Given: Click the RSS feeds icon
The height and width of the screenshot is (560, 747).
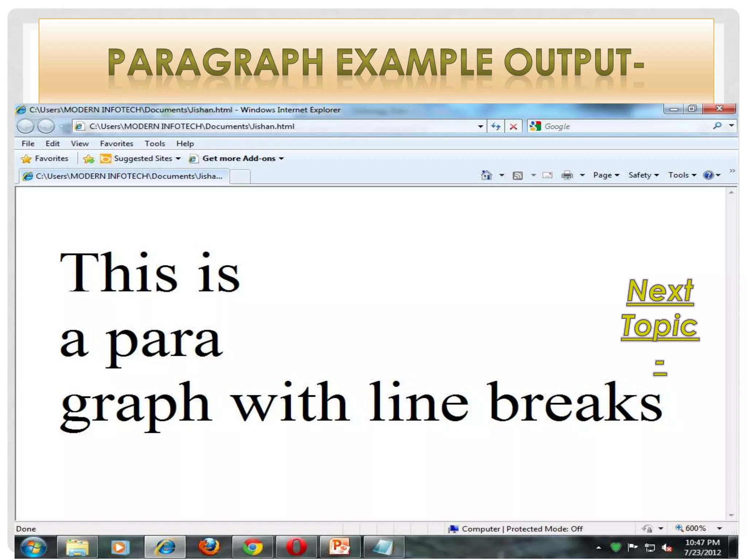Looking at the screenshot, I should pyautogui.click(x=518, y=175).
